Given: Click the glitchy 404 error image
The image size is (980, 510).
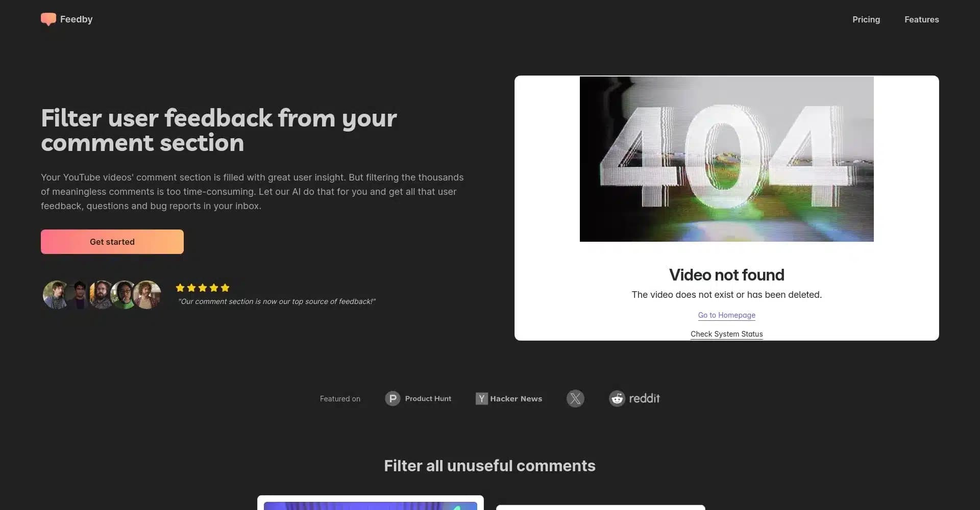Looking at the screenshot, I should (726, 159).
